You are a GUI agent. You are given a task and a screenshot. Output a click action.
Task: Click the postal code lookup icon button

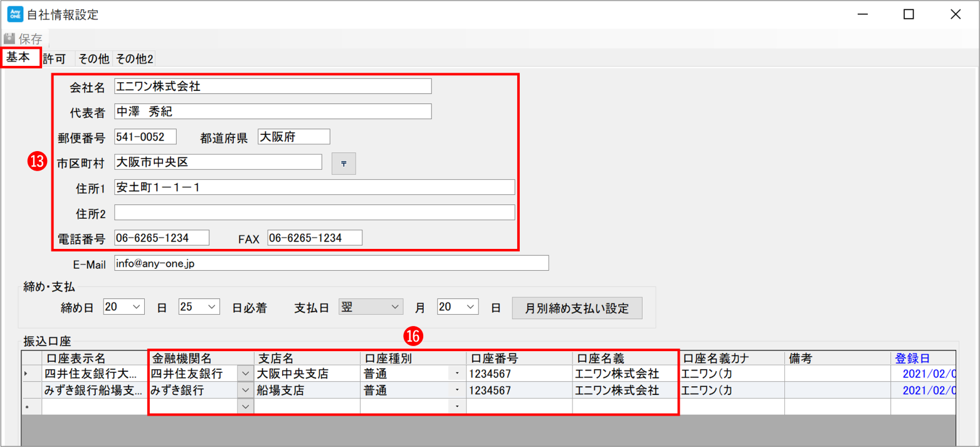pos(343,163)
